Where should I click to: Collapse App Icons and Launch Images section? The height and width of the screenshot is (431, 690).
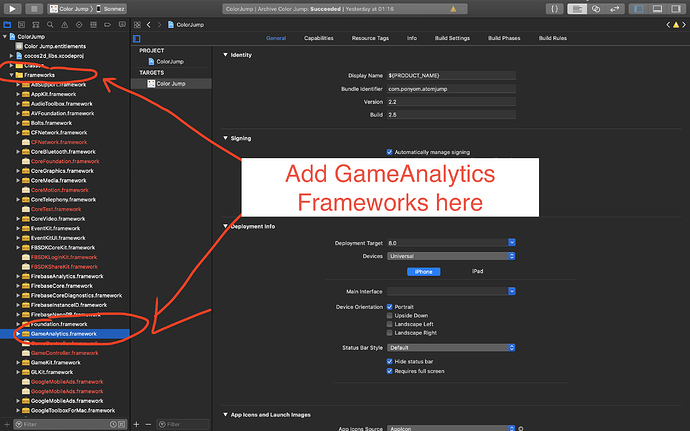pyautogui.click(x=225, y=415)
